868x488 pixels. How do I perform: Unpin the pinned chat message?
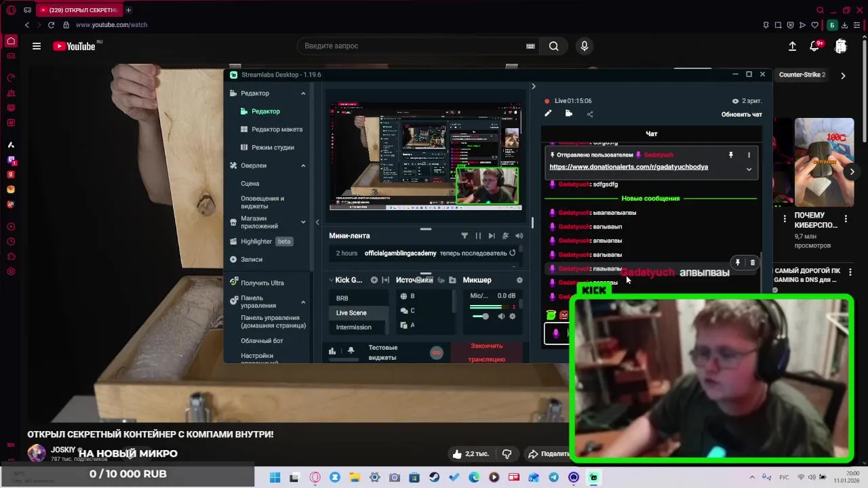[730, 155]
